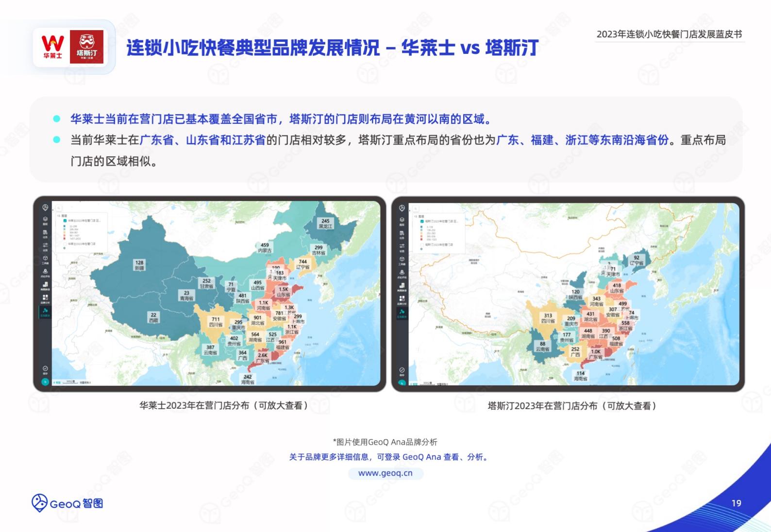
Task: Click the 387 云南省 label on Wallace map
Action: tap(210, 349)
